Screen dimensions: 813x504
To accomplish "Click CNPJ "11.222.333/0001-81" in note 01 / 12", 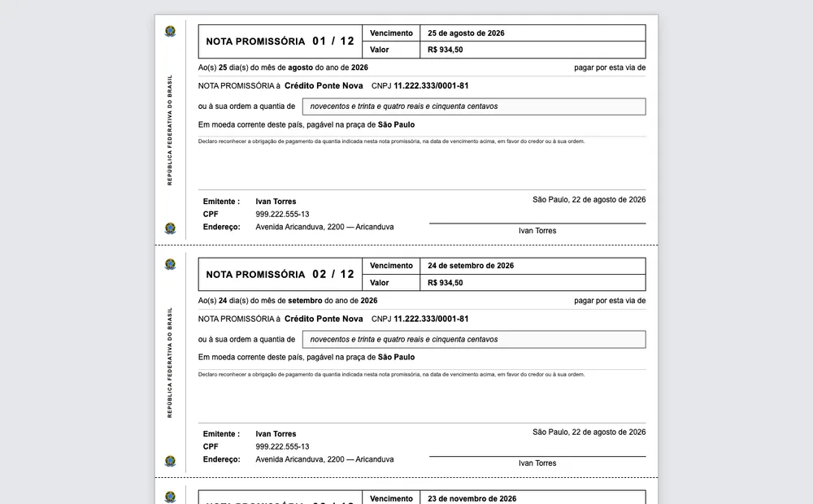I will (x=431, y=85).
